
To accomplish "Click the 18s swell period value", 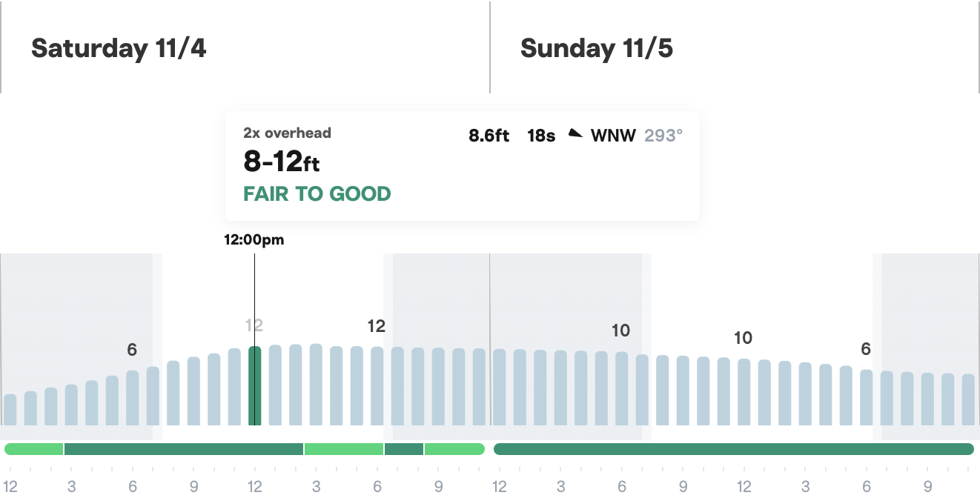I will coord(541,136).
